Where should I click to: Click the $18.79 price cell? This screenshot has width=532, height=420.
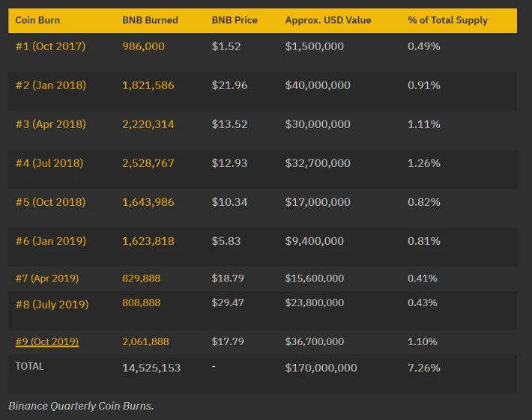pos(228,279)
